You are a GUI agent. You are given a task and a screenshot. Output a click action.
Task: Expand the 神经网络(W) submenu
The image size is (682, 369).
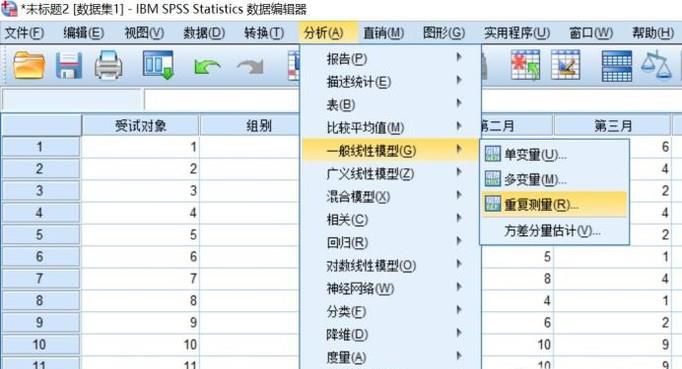point(391,288)
